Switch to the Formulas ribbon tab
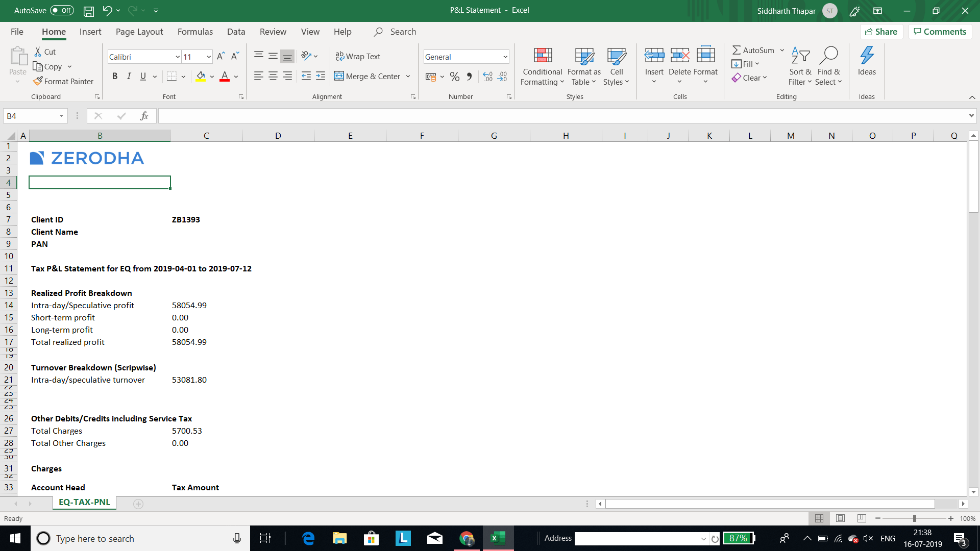The width and height of the screenshot is (980, 551). [x=195, y=32]
